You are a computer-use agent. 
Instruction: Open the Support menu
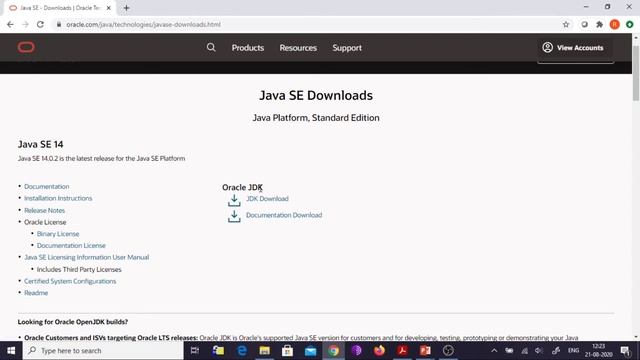pyautogui.click(x=347, y=48)
